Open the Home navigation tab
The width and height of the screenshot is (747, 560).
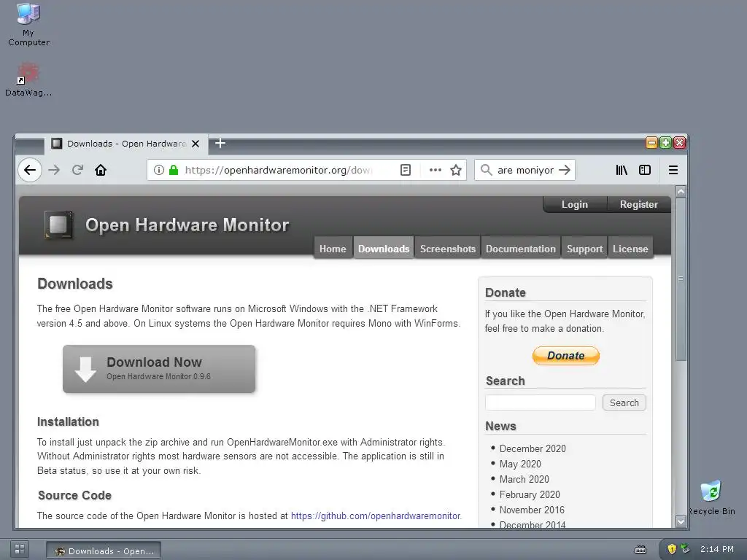click(333, 249)
